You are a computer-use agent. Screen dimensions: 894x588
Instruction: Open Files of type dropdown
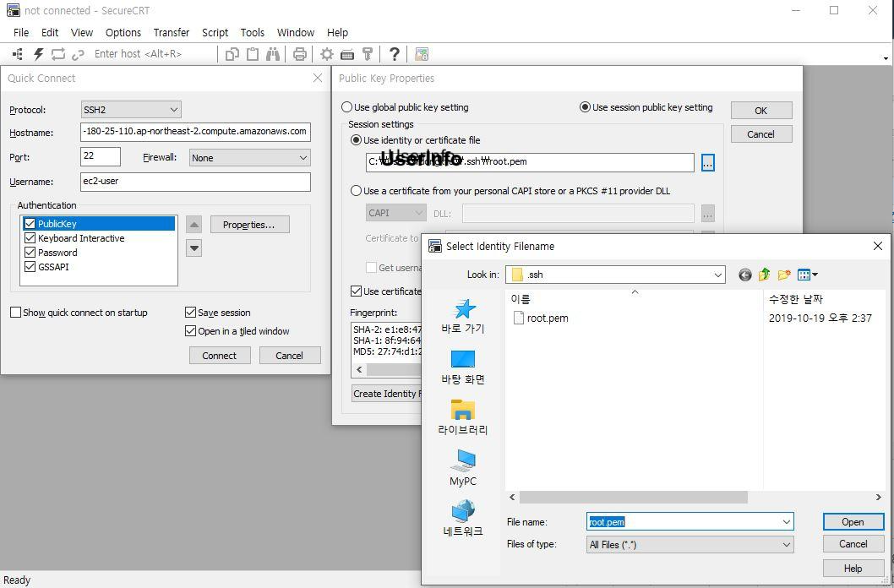[x=690, y=545]
